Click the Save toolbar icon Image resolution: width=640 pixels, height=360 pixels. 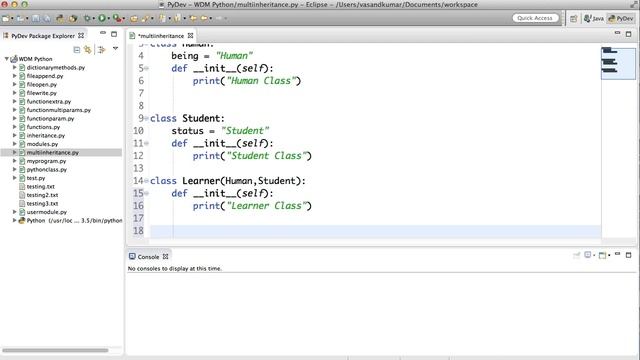click(36, 18)
